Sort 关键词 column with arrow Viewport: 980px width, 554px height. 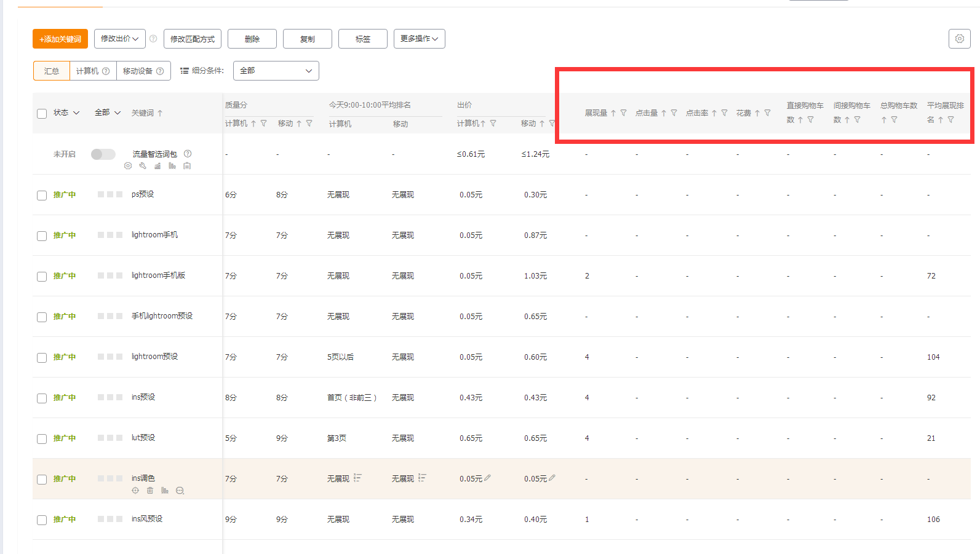(160, 113)
